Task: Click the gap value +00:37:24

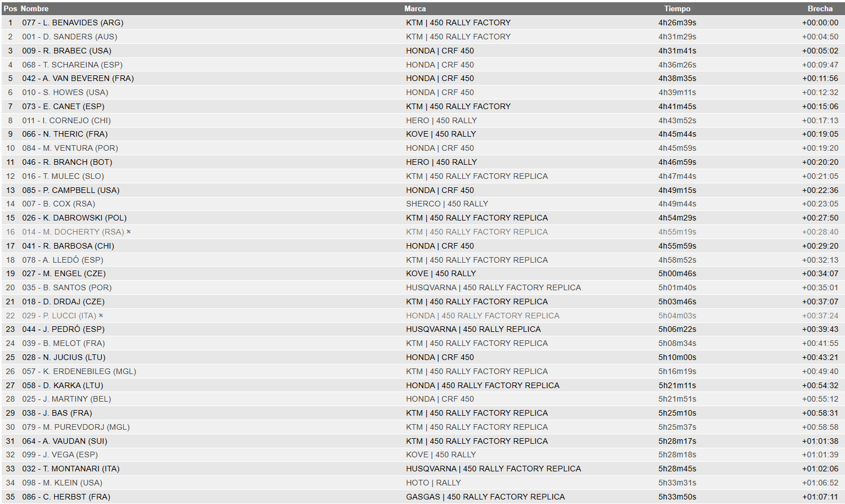Action: click(x=820, y=316)
